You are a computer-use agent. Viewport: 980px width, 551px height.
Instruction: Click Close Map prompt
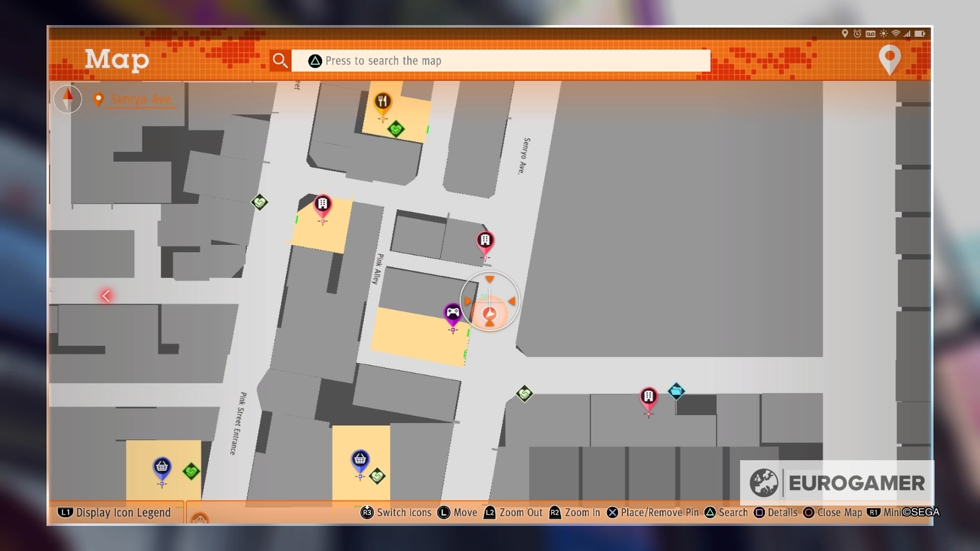[832, 512]
